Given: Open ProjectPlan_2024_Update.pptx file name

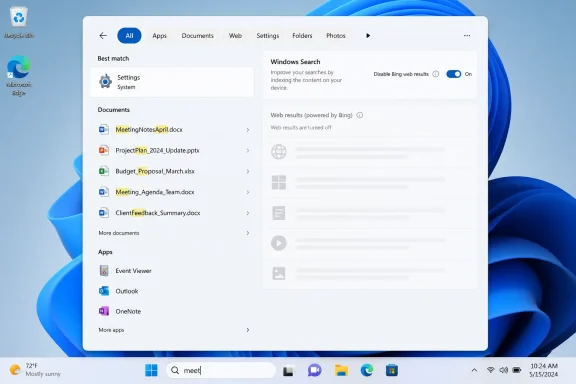Looking at the screenshot, I should click(157, 150).
